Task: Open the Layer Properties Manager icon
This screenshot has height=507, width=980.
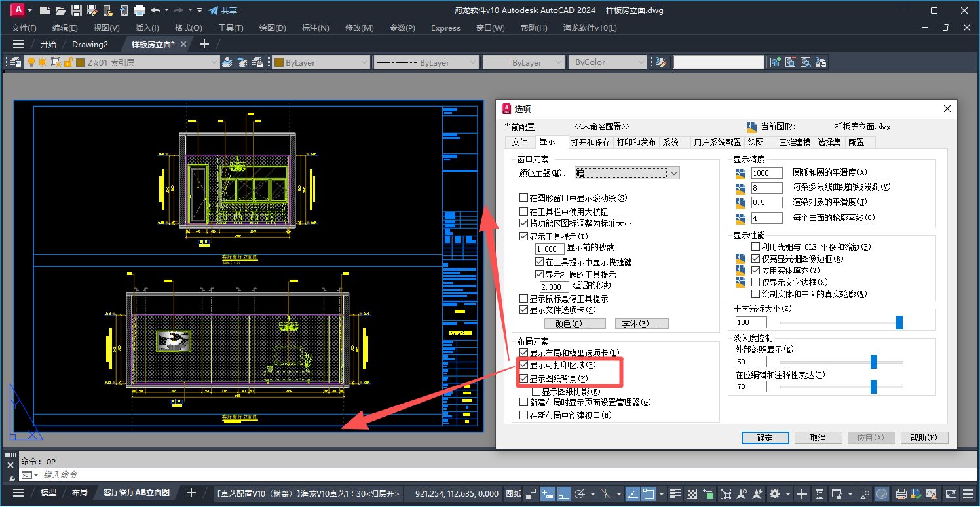Action: (x=15, y=62)
